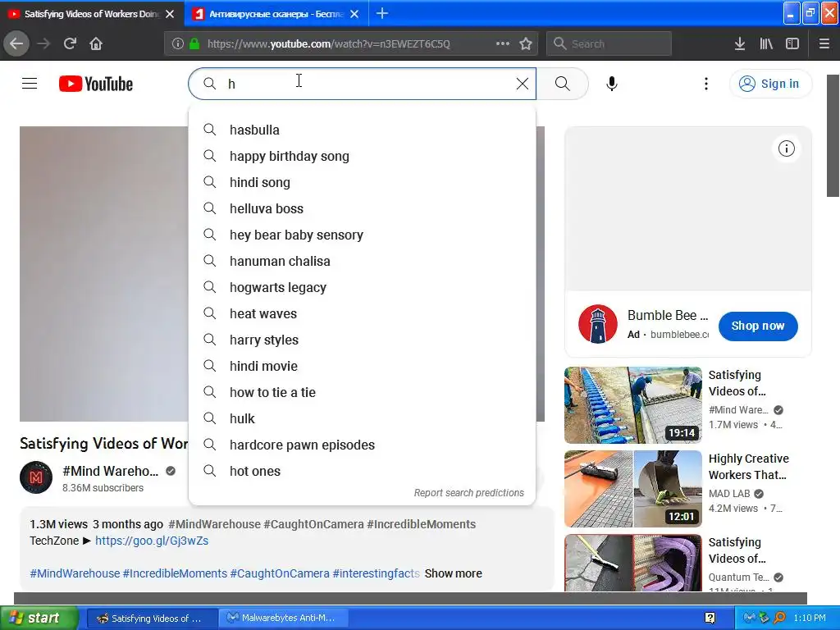Image resolution: width=840 pixels, height=630 pixels.
Task: Select the hulk suggestion
Action: pyautogui.click(x=362, y=418)
